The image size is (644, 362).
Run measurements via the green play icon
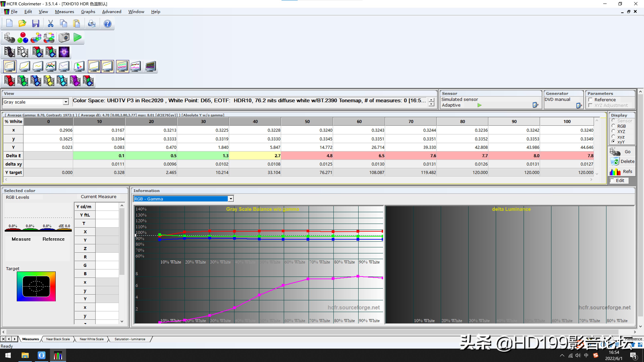tap(77, 38)
